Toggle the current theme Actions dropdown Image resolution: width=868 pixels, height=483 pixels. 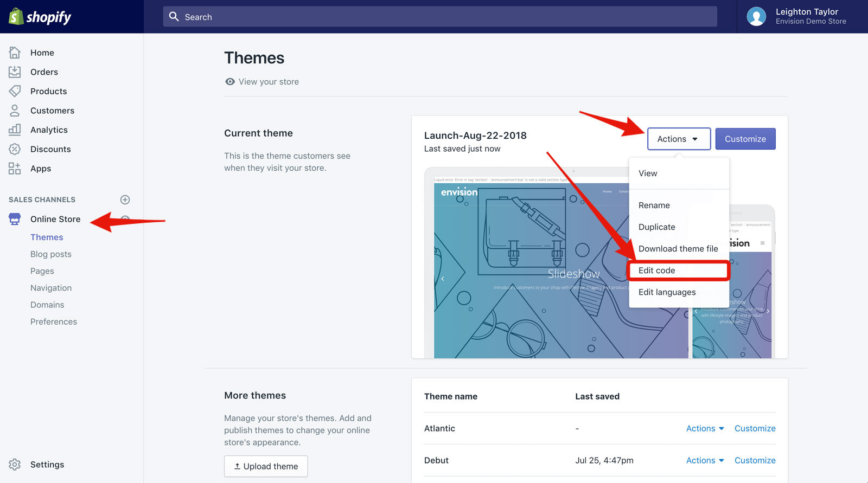pos(679,139)
